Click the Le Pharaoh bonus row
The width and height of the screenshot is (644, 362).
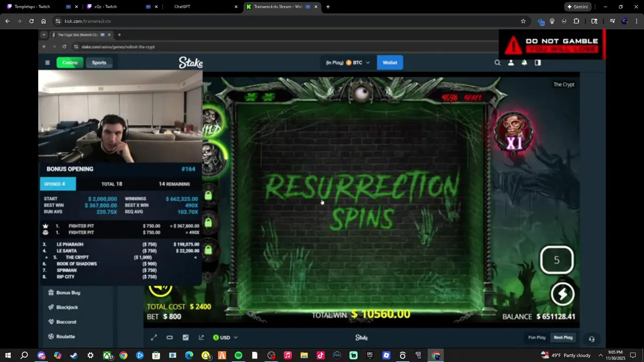pos(121,244)
